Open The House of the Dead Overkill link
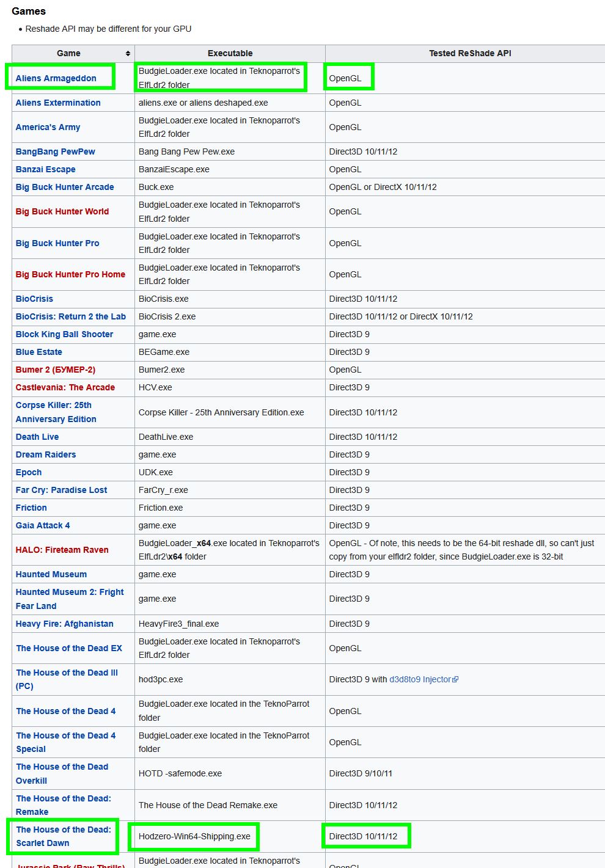 62,773
